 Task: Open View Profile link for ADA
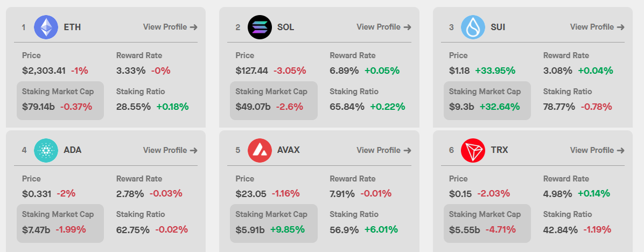pos(170,150)
